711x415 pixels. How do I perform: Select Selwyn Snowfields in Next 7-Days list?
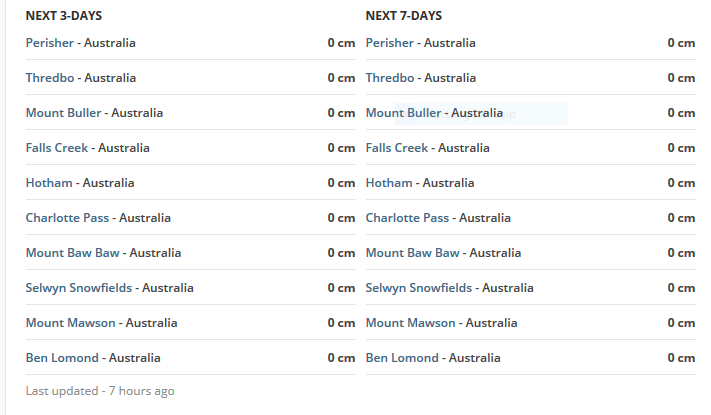419,288
